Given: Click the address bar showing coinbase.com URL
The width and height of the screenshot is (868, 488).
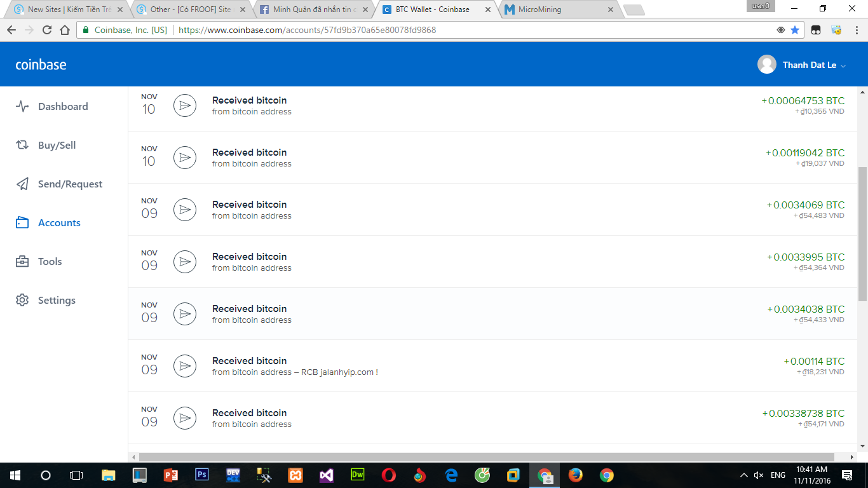Looking at the screenshot, I should pos(438,30).
